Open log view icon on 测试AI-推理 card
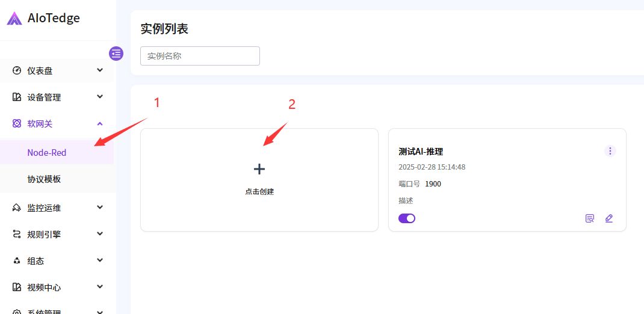Screen dimensions: 644x314 (x=590, y=218)
